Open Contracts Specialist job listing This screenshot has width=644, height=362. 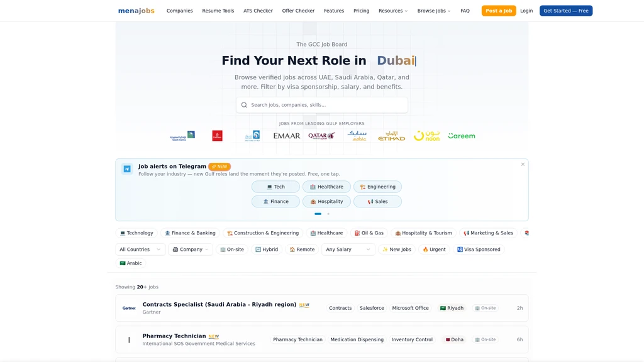pos(321,308)
